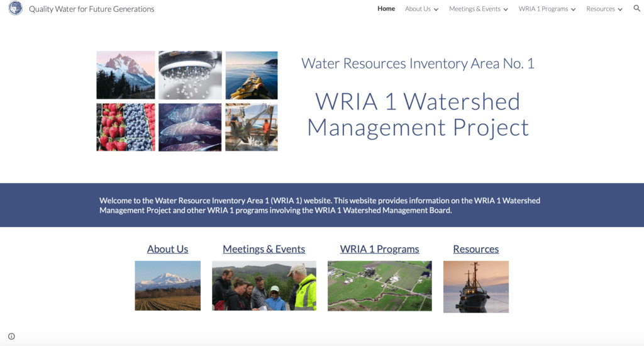Viewport: 644px width, 346px height.
Task: Open the page info icon
Action: (11, 337)
